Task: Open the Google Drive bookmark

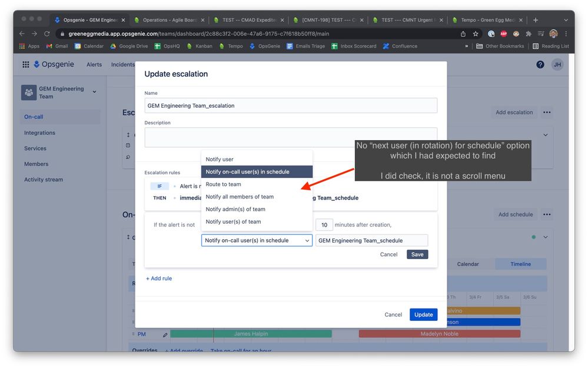Action: 129,46
